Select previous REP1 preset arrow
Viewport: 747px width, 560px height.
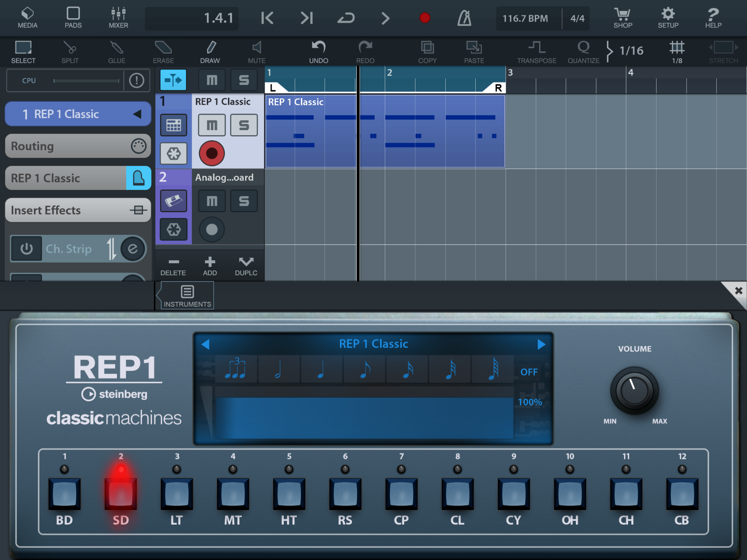(205, 344)
